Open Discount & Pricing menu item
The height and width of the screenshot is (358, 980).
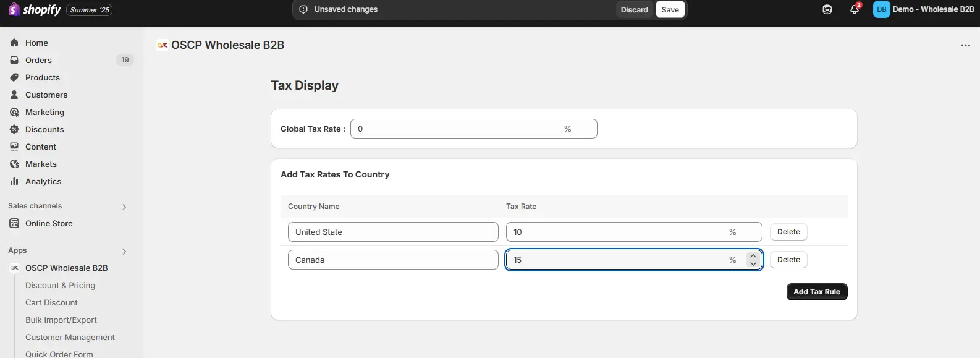[60, 285]
